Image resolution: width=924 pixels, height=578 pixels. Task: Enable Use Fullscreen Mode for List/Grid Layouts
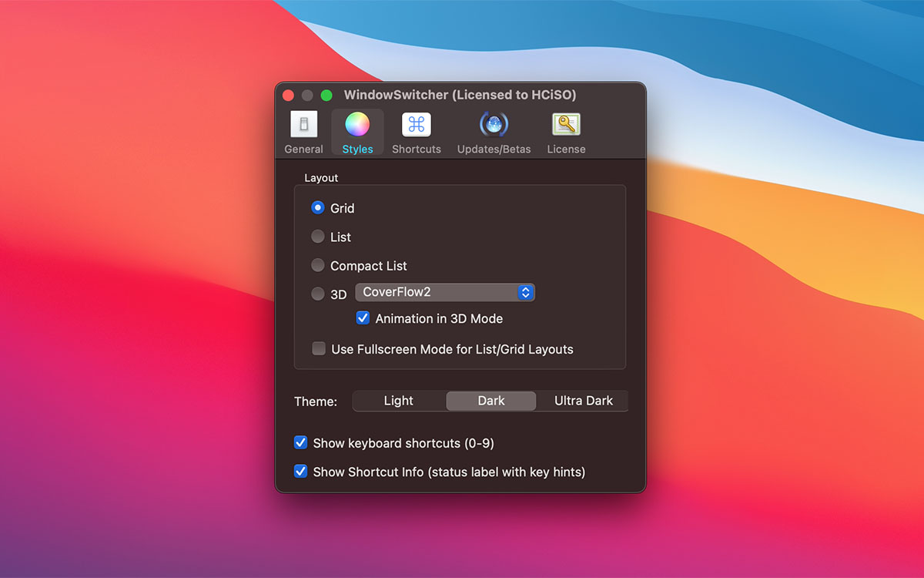[x=319, y=349]
